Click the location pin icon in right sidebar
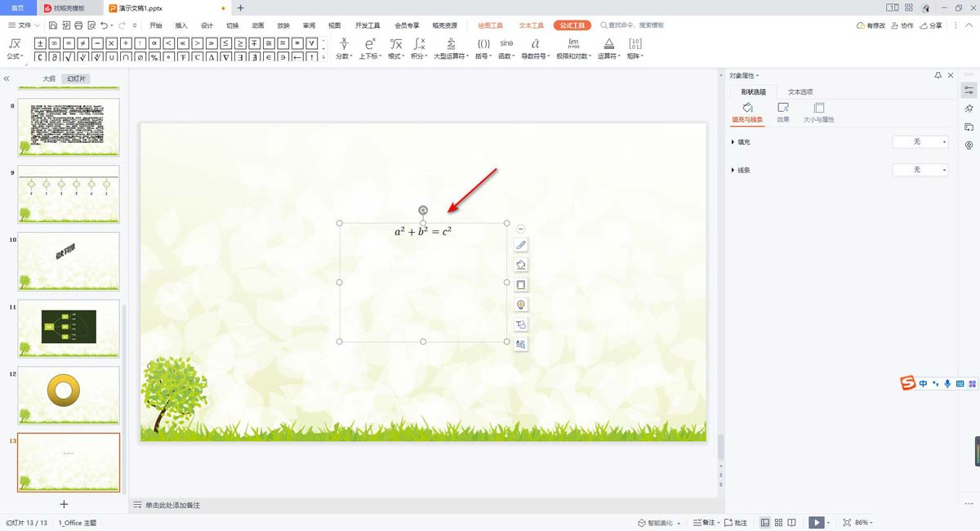 (x=969, y=145)
